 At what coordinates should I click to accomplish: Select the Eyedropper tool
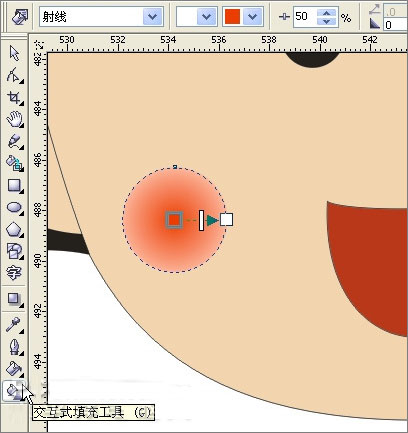tap(14, 325)
